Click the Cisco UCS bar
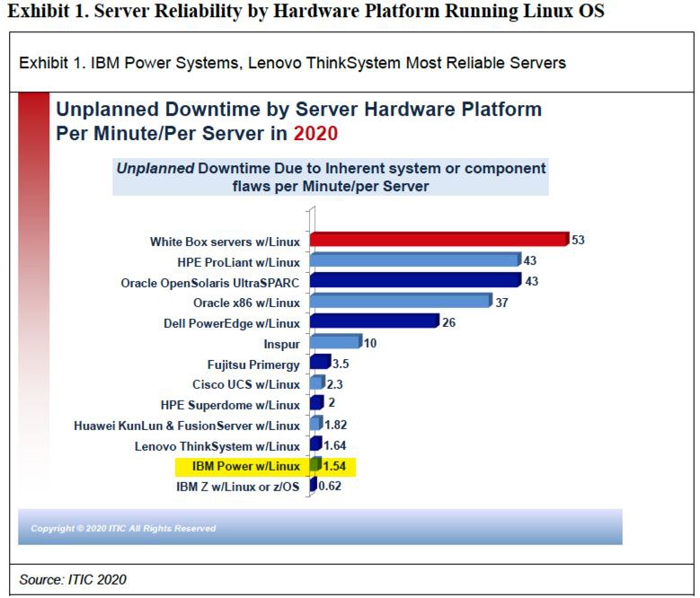 [x=317, y=383]
